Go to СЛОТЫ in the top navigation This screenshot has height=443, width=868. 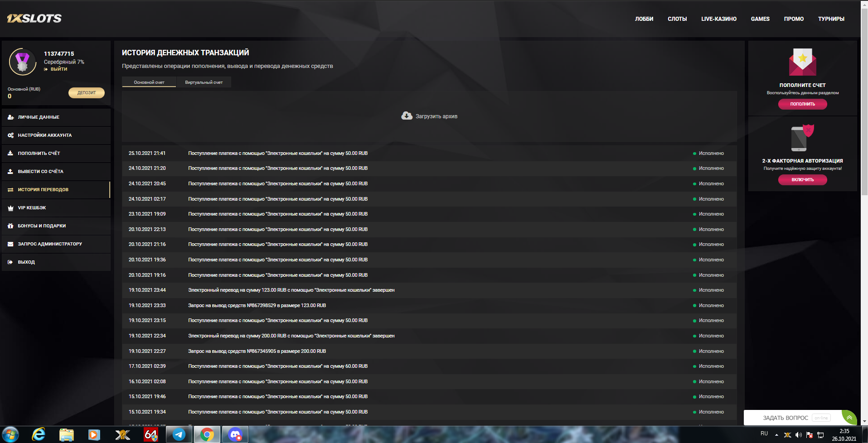677,19
